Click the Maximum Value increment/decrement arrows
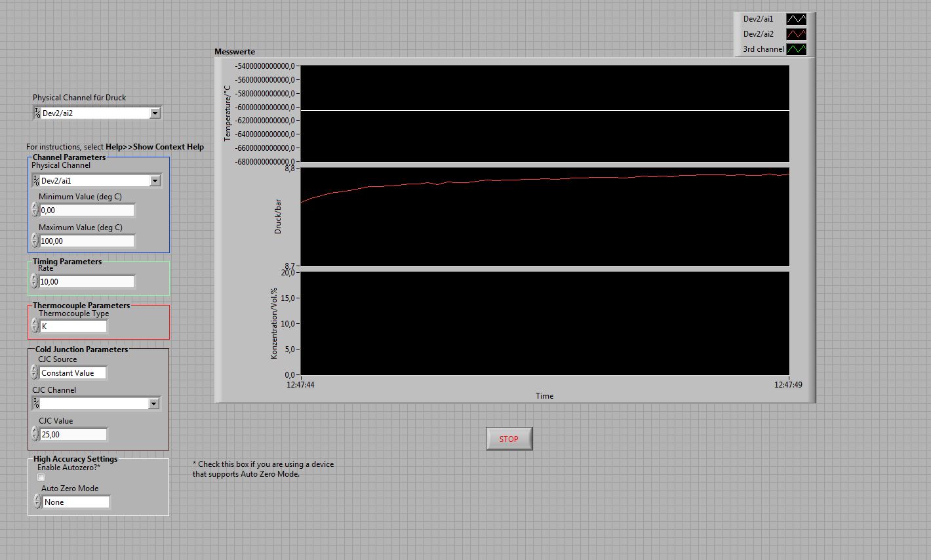The image size is (931, 560). tap(35, 241)
